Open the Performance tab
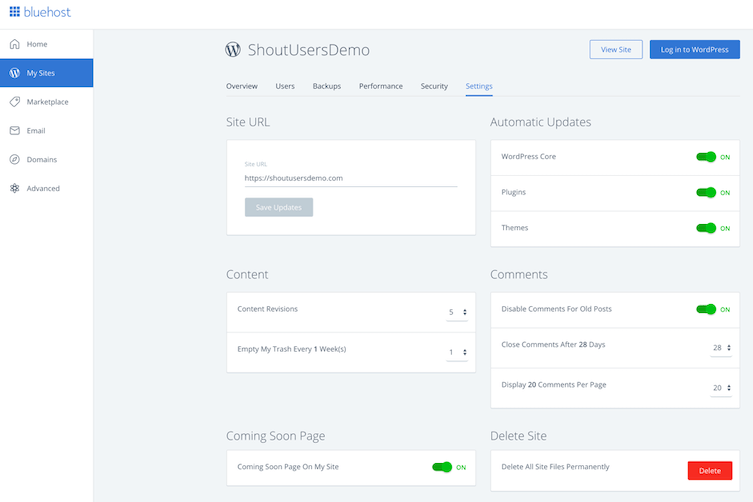 tap(380, 86)
